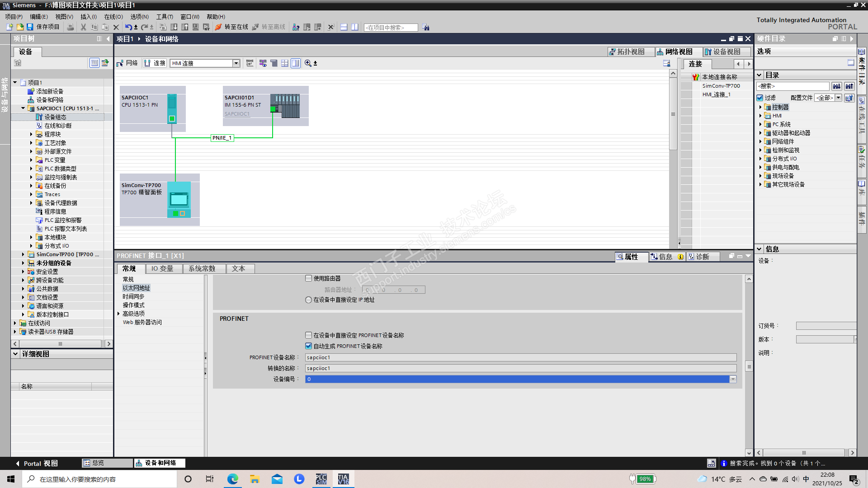This screenshot has height=488, width=868.
Task: Click the Undo arrow icon
Action: pos(128,27)
